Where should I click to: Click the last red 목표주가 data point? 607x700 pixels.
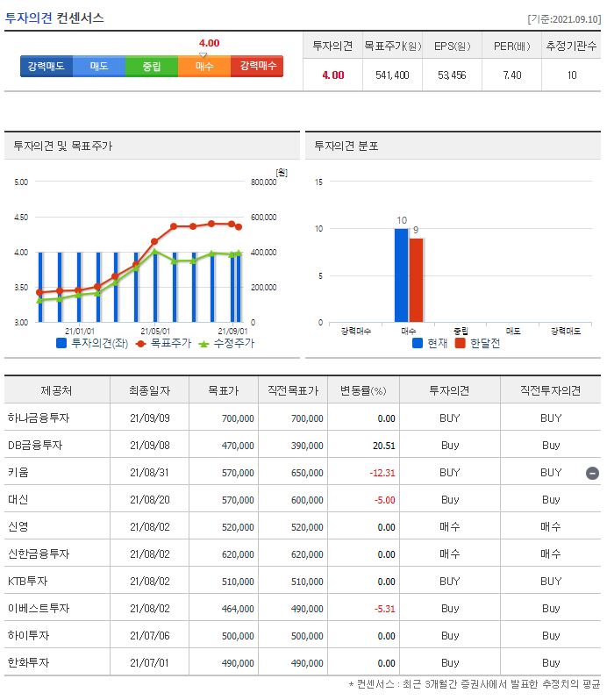tap(239, 227)
